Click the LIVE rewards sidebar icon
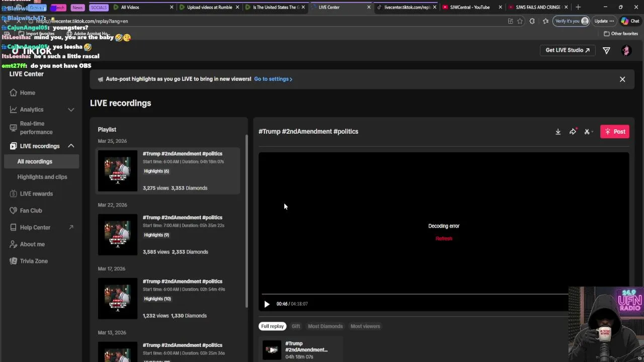This screenshot has width=644, height=362. pyautogui.click(x=14, y=194)
